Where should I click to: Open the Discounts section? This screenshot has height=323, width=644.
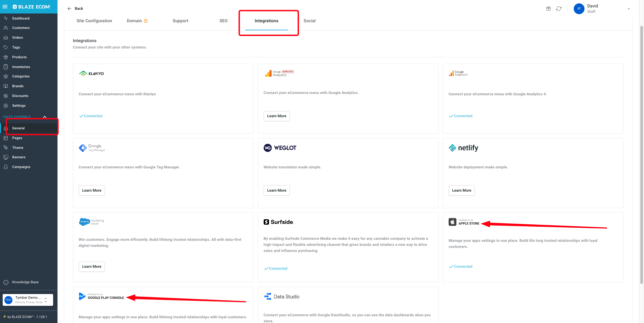(x=20, y=96)
